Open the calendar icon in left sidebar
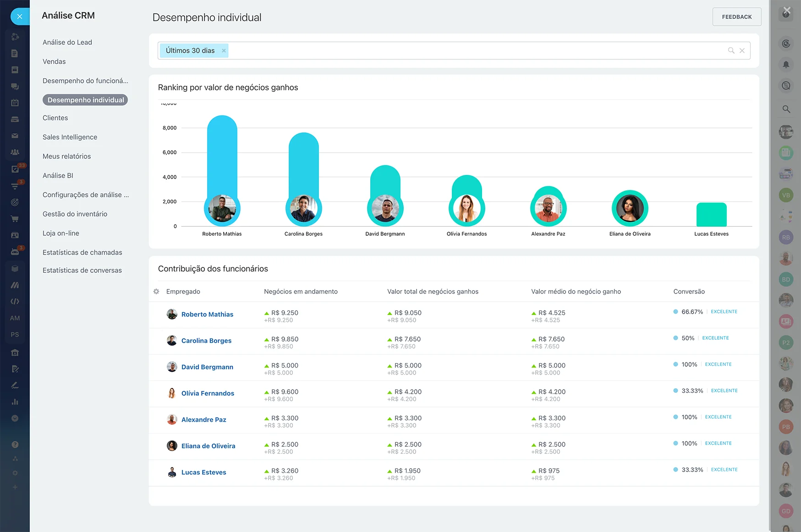The image size is (801, 532). (15, 103)
